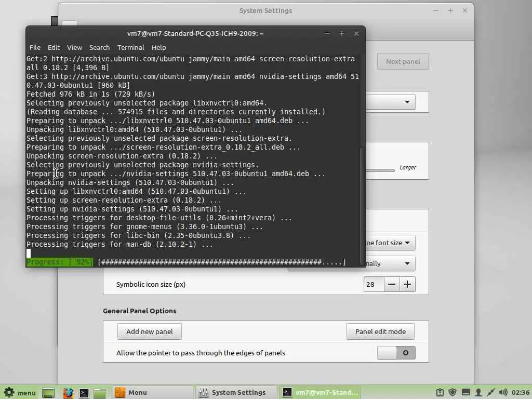Open the terminal Search menu
532x399 pixels.
pyautogui.click(x=99, y=47)
